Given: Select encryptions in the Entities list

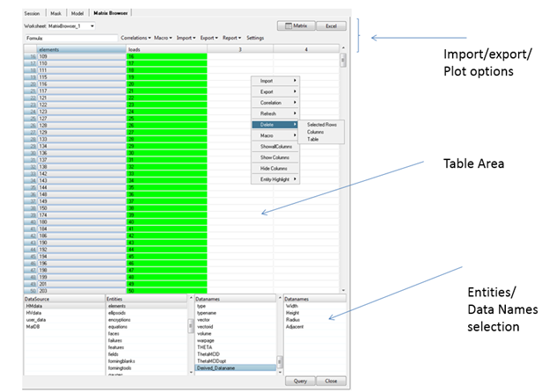Looking at the screenshot, I should [147, 320].
